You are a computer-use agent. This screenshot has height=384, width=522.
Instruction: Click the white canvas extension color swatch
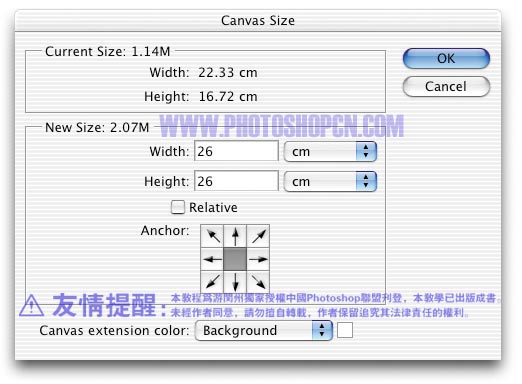pyautogui.click(x=345, y=330)
